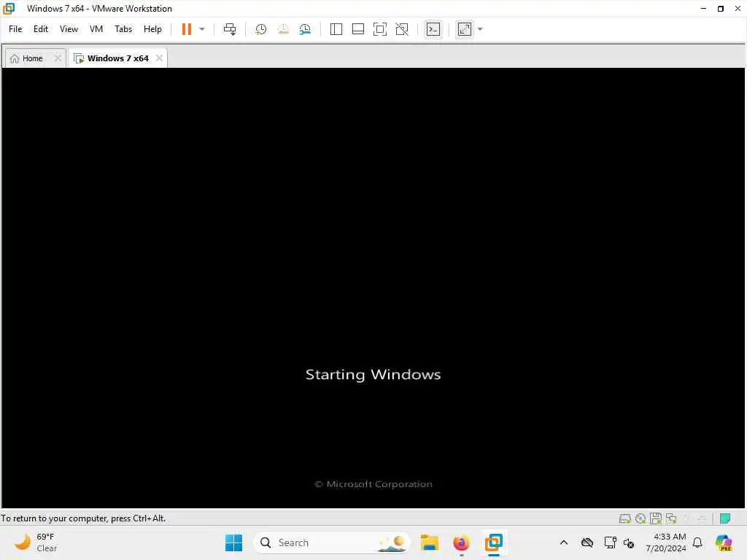Viewport: 747px width, 560px height.
Task: Open the Help menu
Action: pos(152,29)
